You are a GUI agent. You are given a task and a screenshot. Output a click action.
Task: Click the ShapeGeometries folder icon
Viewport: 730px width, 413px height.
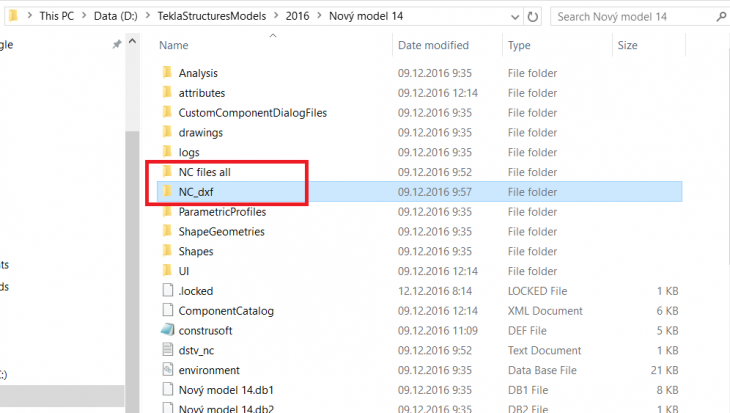pyautogui.click(x=168, y=231)
